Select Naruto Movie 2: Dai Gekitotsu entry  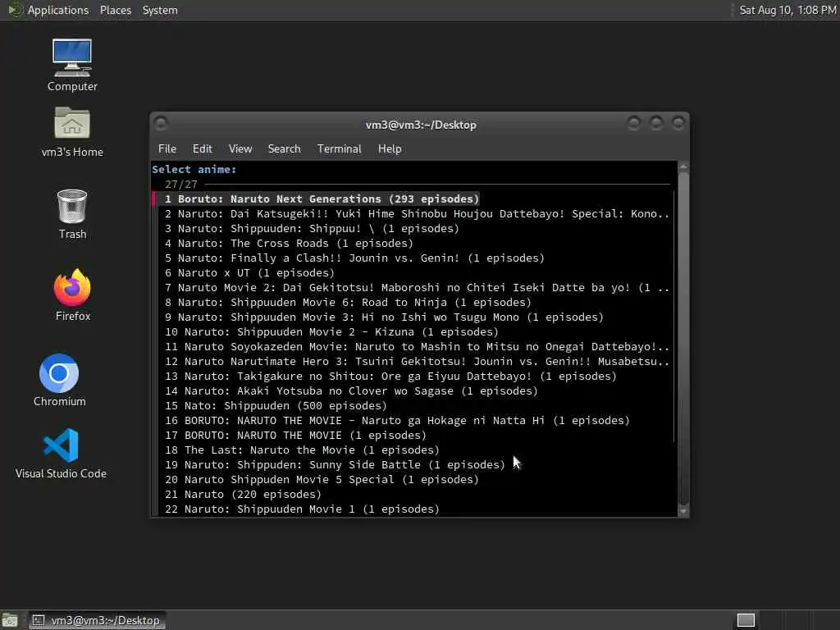point(417,288)
